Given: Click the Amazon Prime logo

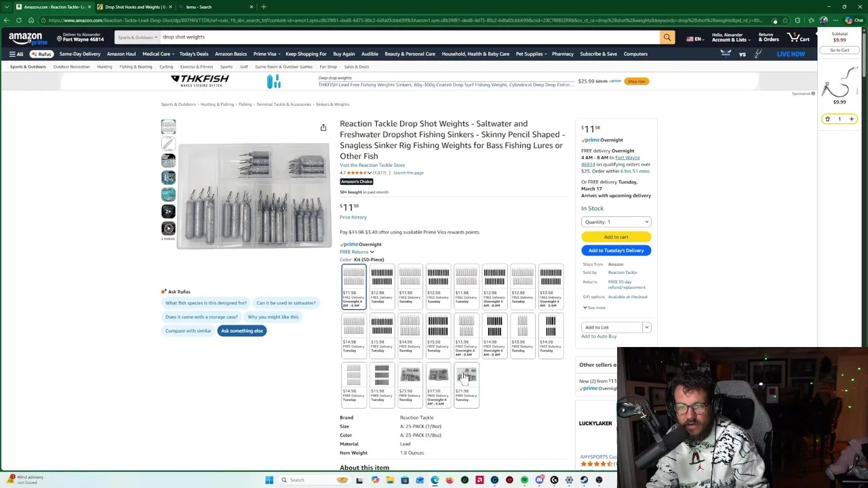Looking at the screenshot, I should pyautogui.click(x=28, y=39).
